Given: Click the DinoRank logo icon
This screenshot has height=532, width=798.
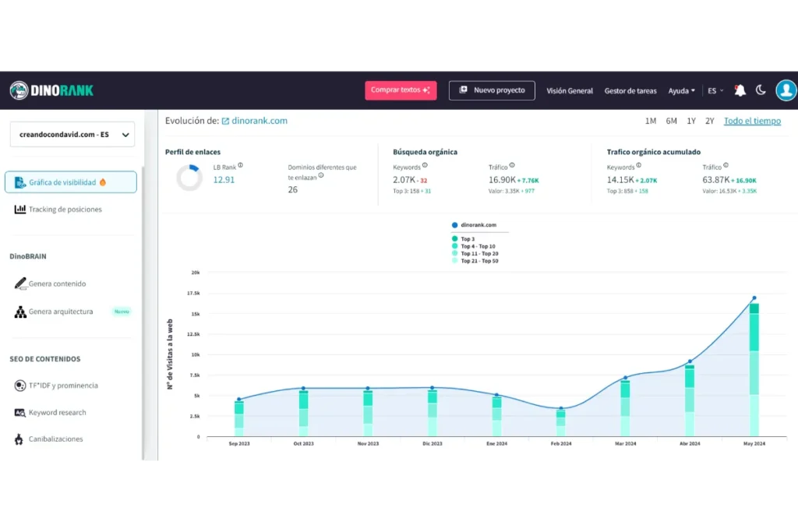Looking at the screenshot, I should 19,90.
